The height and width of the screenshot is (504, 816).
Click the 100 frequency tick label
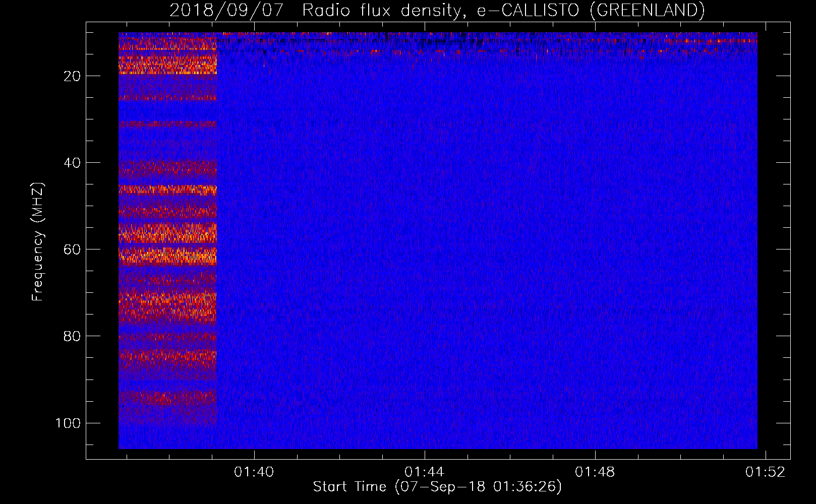coord(68,423)
